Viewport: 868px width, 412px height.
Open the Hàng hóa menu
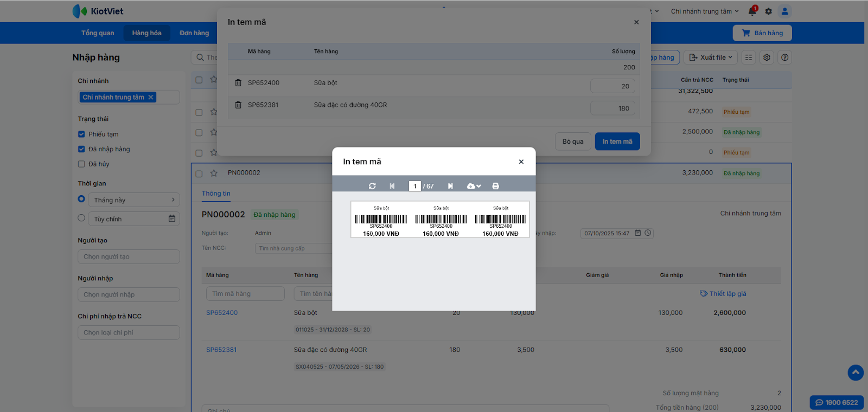click(x=146, y=33)
